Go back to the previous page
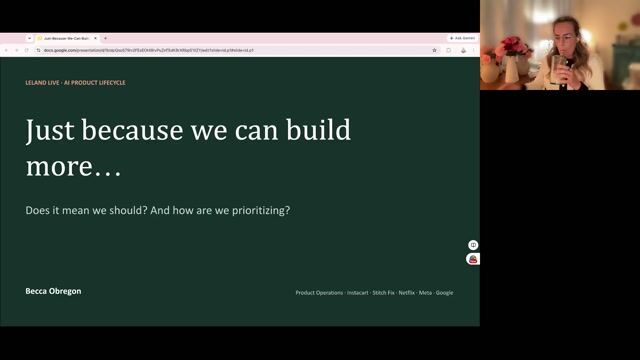Image resolution: width=640 pixels, height=360 pixels. pos(6,50)
